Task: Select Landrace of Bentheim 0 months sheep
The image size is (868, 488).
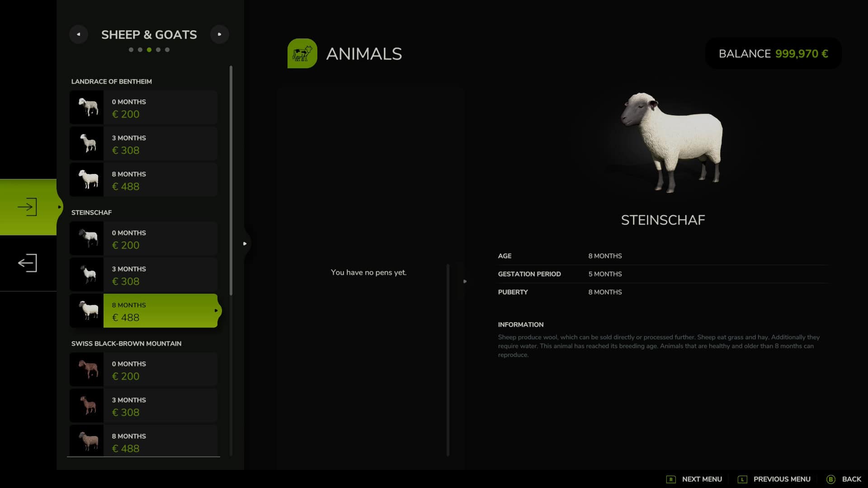Action: coord(143,108)
